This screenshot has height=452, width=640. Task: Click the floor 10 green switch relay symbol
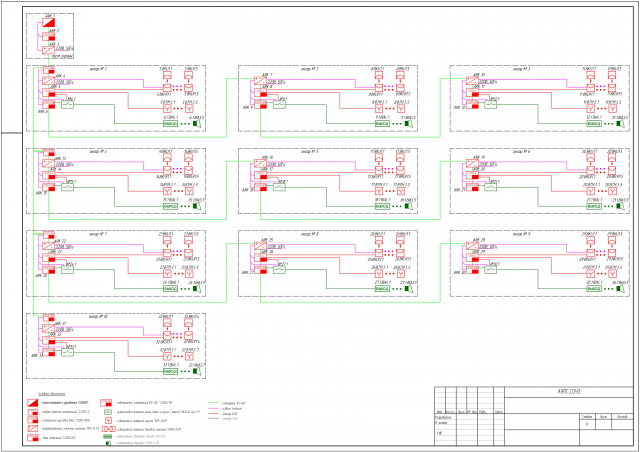(67, 352)
